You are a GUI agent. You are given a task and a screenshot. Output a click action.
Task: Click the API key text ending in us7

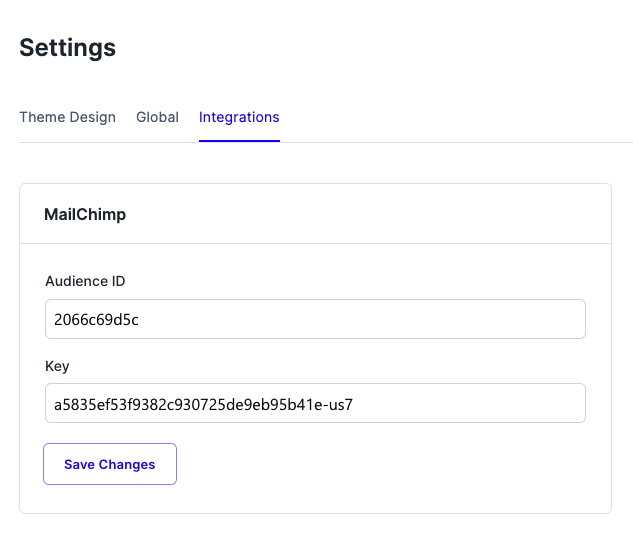tap(203, 404)
